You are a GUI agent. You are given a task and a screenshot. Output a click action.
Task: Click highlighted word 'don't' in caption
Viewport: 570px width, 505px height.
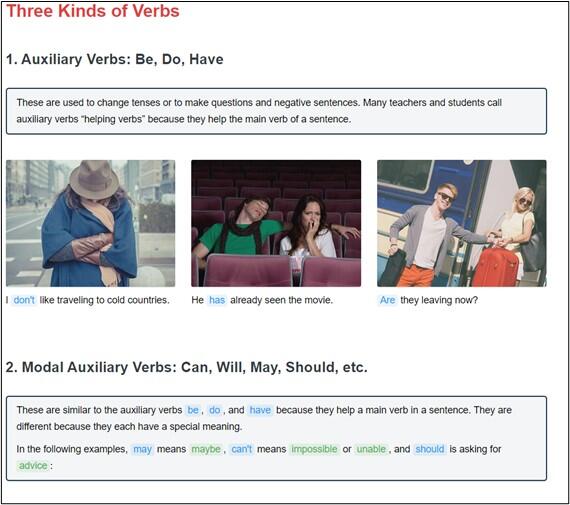click(24, 300)
